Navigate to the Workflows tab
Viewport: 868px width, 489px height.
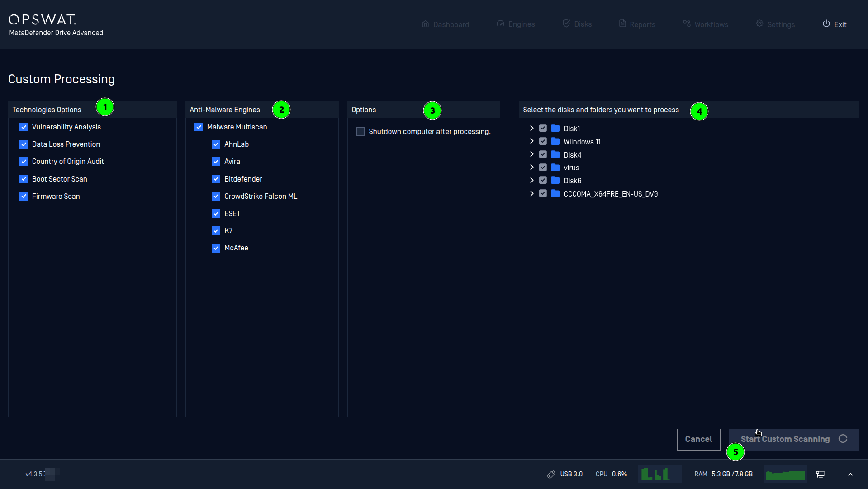coord(706,24)
